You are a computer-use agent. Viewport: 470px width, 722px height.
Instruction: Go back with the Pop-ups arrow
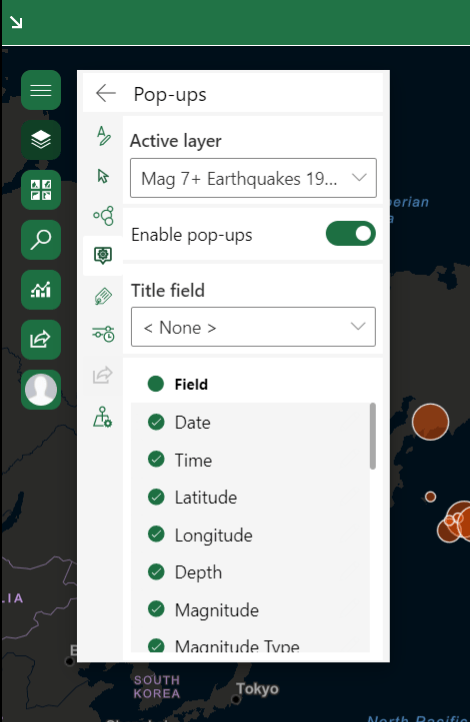106,93
